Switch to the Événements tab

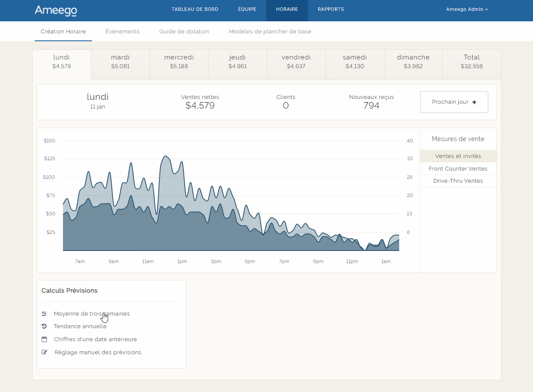point(122,32)
